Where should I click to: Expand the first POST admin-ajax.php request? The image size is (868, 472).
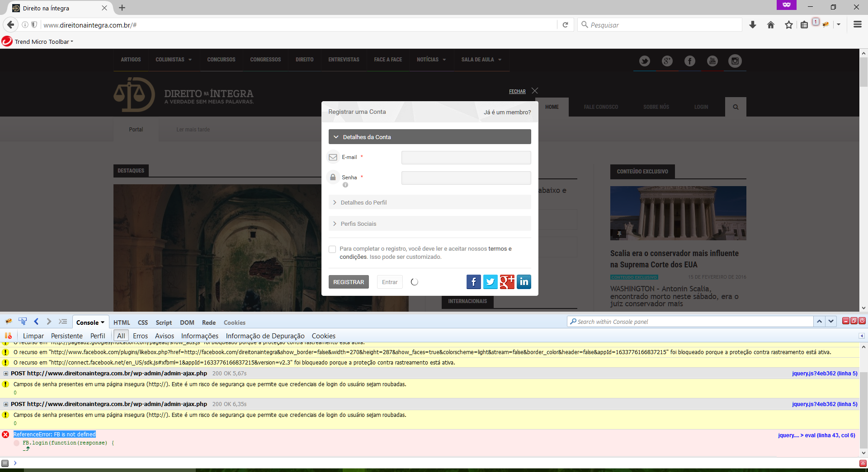(6, 374)
